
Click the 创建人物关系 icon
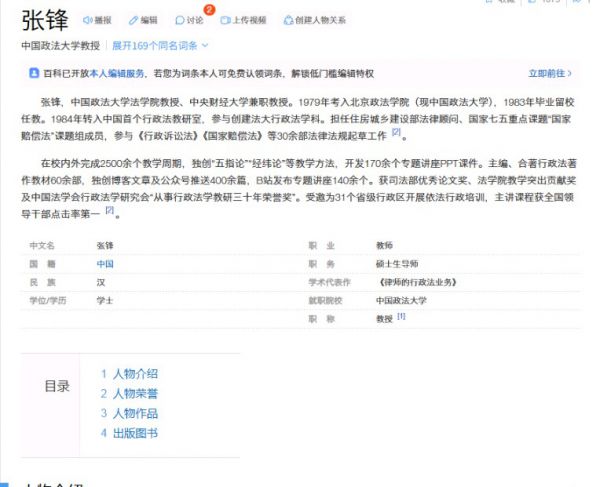(288, 20)
